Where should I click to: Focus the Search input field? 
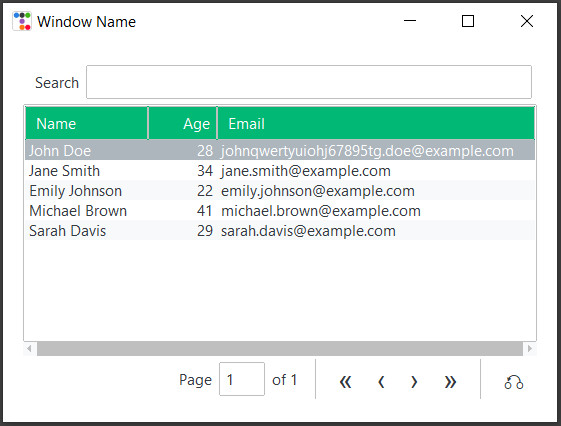coord(309,82)
